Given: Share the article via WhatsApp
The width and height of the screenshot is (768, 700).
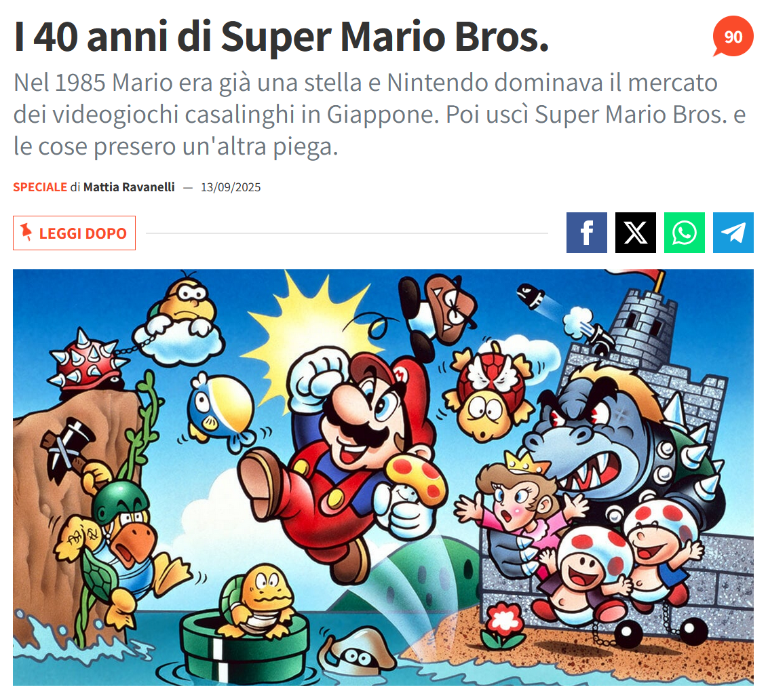Looking at the screenshot, I should click(x=685, y=233).
